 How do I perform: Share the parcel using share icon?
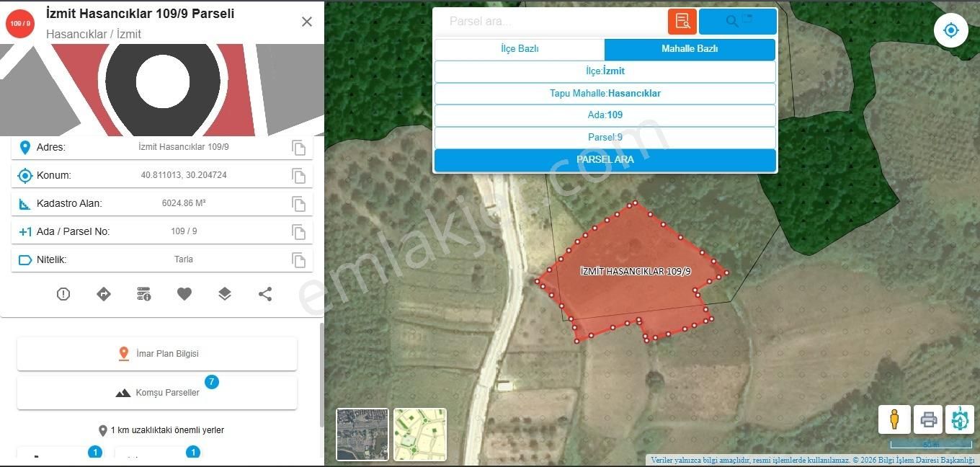pyautogui.click(x=265, y=294)
